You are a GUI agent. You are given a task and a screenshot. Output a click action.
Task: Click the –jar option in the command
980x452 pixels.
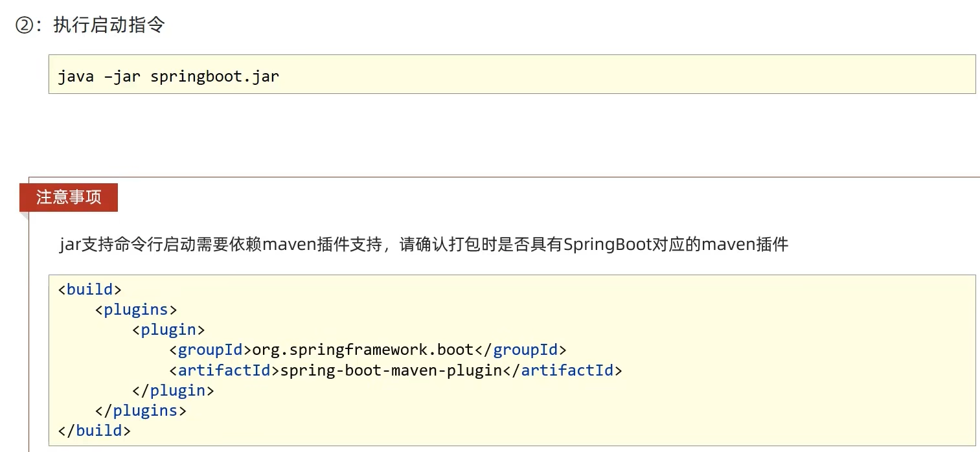(x=122, y=76)
